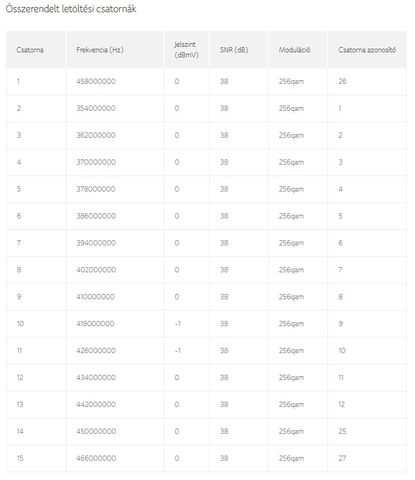Select frequency cell 418000000
Viewport: 415px width, 480px height.
pyautogui.click(x=95, y=324)
